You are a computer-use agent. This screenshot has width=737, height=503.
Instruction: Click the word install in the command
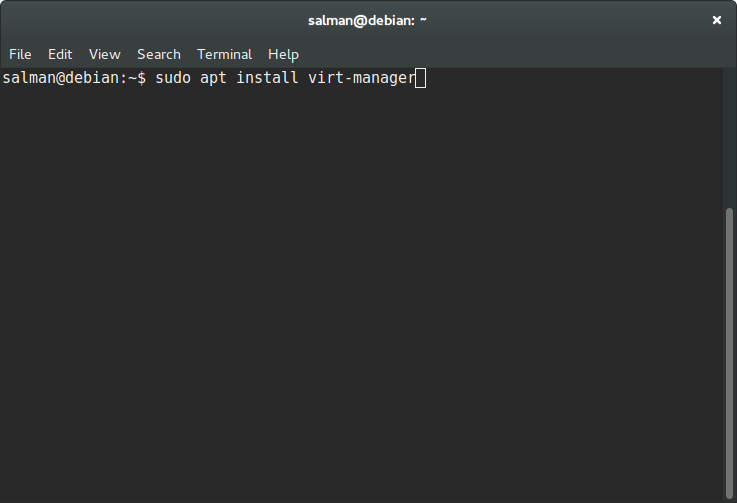[267, 78]
